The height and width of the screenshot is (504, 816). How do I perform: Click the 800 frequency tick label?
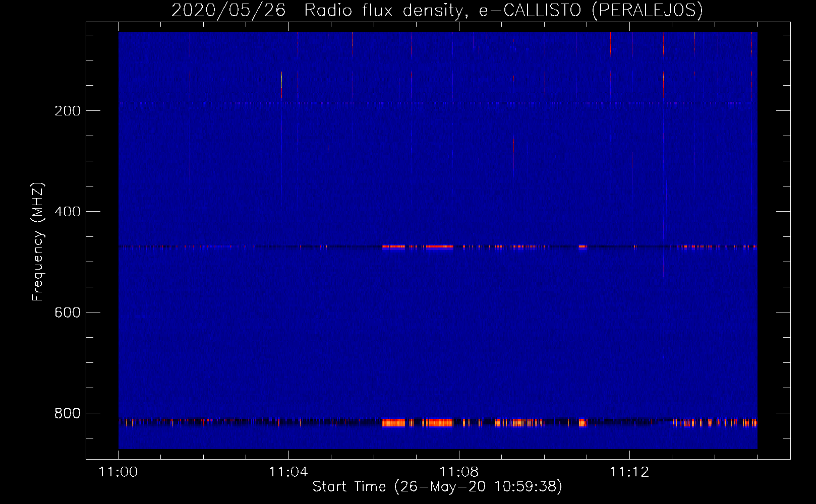(x=68, y=413)
